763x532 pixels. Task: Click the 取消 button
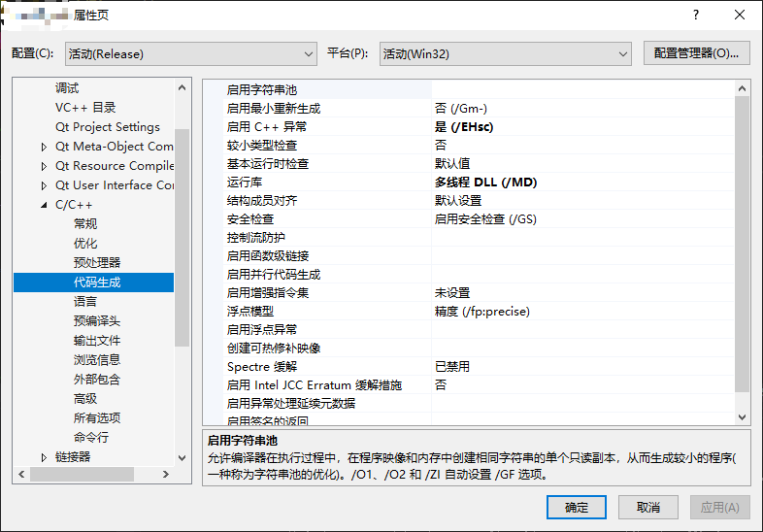point(647,508)
